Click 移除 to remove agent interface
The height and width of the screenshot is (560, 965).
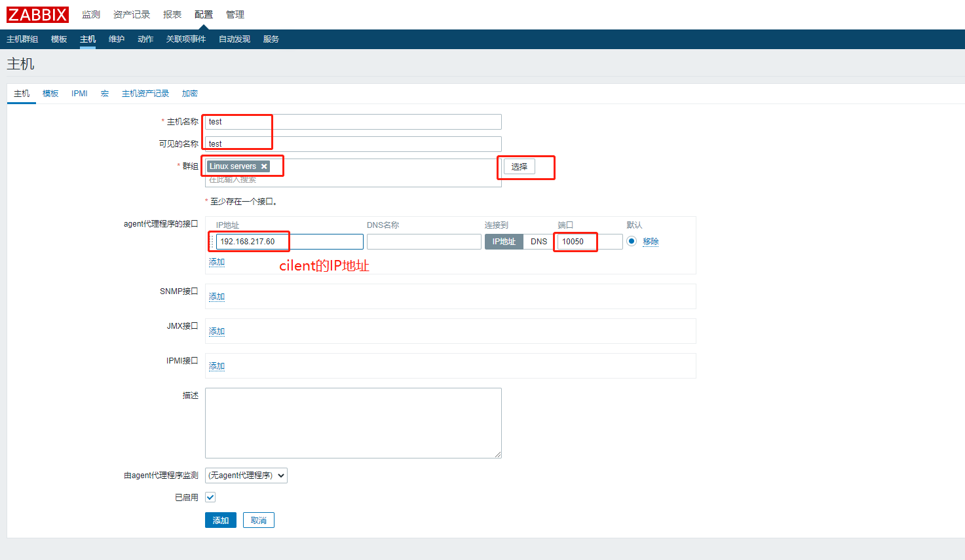tap(651, 242)
